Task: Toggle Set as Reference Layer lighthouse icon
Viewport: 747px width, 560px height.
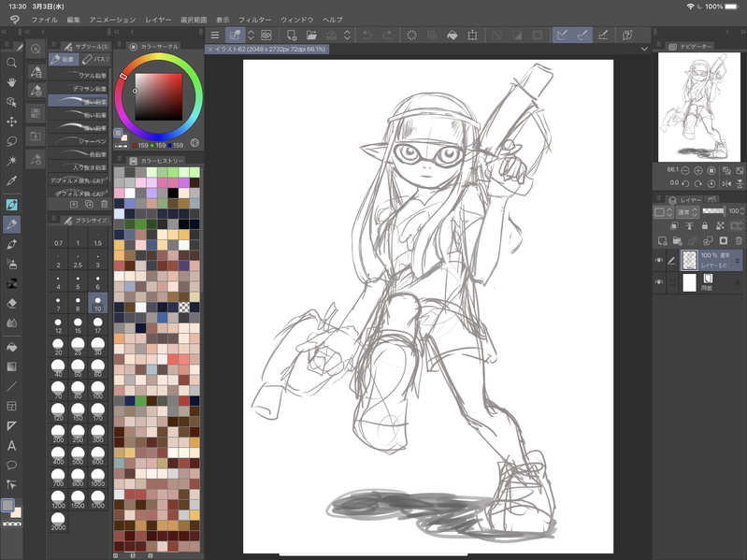Action: pos(689,225)
